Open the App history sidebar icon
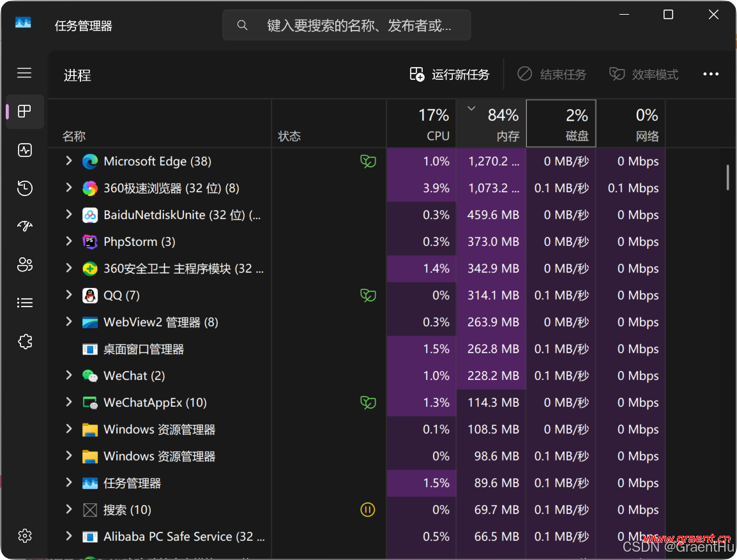 tap(24, 188)
